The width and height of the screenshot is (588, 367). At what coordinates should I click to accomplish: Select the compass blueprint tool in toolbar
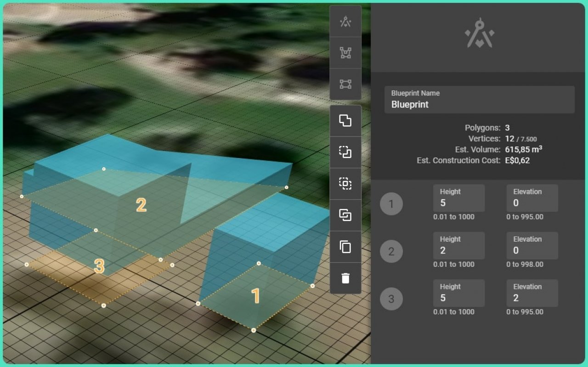tap(345, 22)
